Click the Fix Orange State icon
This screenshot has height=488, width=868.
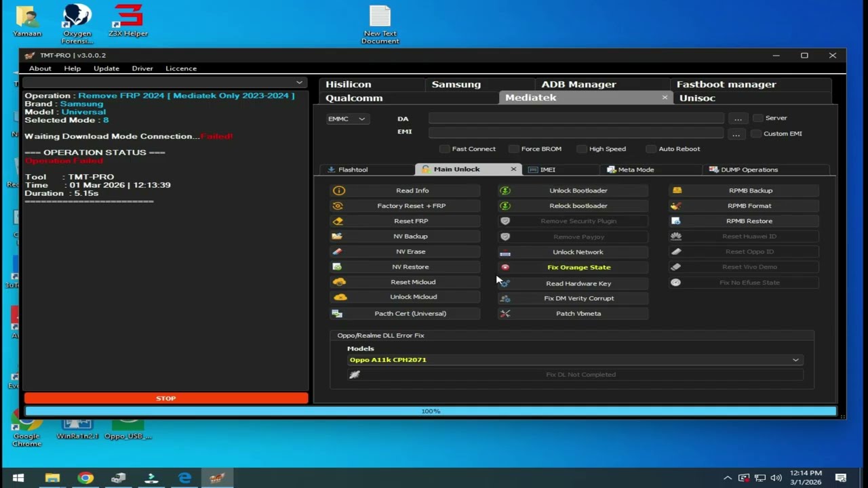click(505, 267)
